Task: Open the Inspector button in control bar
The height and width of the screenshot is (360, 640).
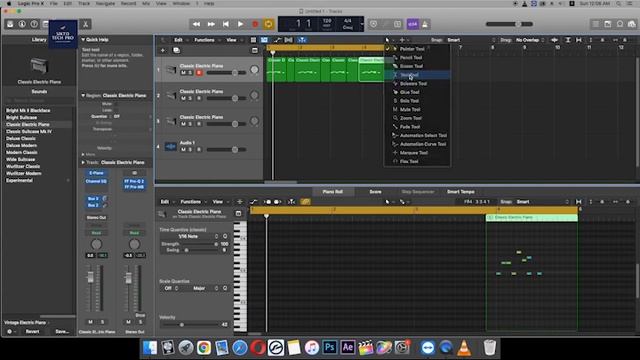Action: click(x=22, y=24)
